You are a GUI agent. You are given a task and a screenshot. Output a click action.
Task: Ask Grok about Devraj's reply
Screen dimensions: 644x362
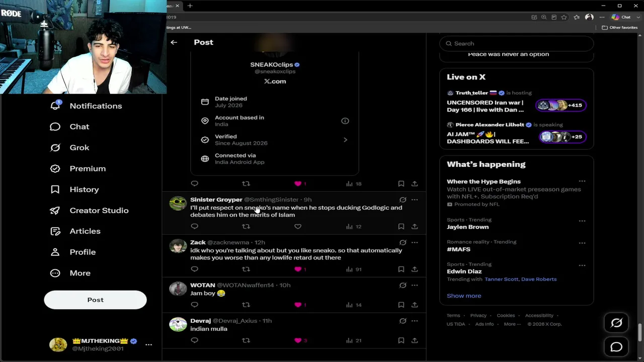click(403, 321)
